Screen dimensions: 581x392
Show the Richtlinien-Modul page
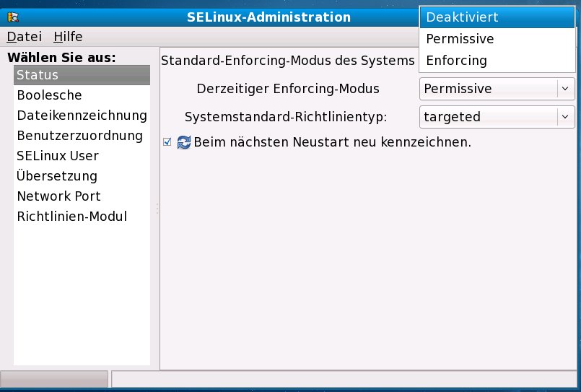[x=71, y=217]
